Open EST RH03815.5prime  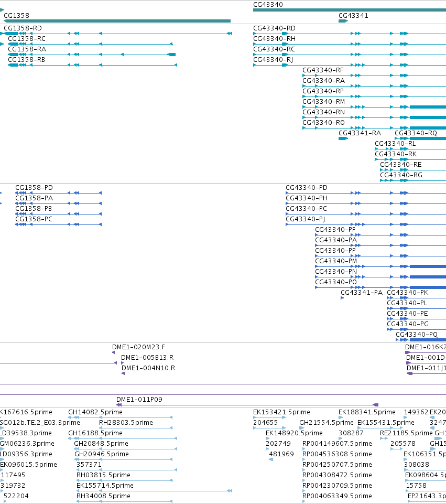tap(125, 480)
